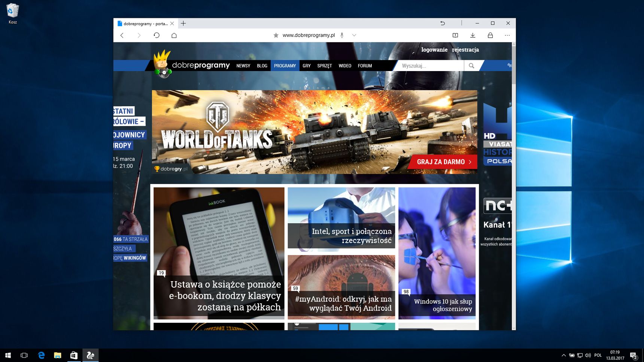
Task: Click the dobreprogramy logo
Action: [192, 65]
